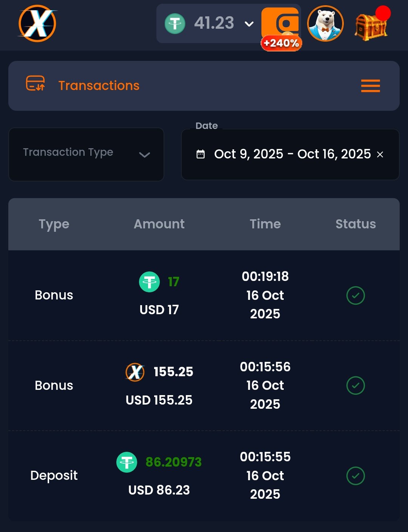408x532 pixels.
Task: Open the wallet deposit icon with +240% badge
Action: click(x=281, y=25)
